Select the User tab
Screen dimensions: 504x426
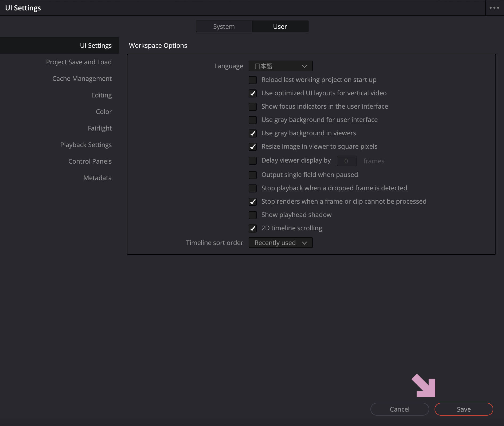[x=280, y=26]
